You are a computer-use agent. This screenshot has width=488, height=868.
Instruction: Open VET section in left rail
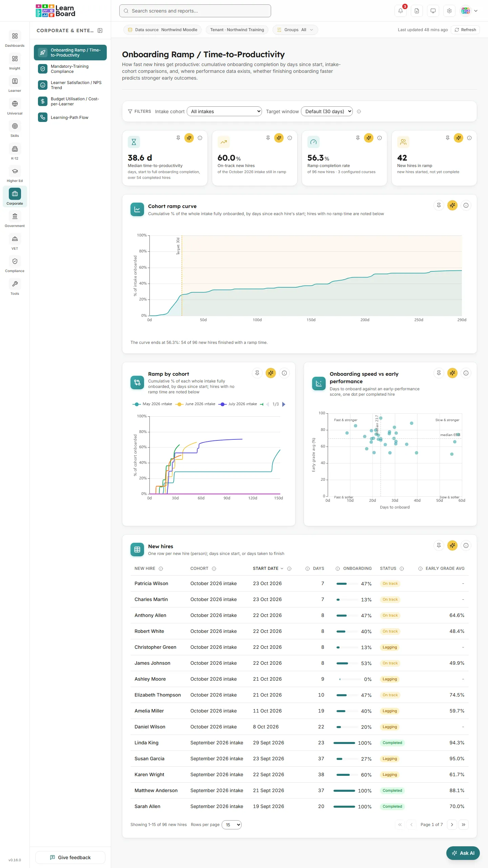[15, 242]
